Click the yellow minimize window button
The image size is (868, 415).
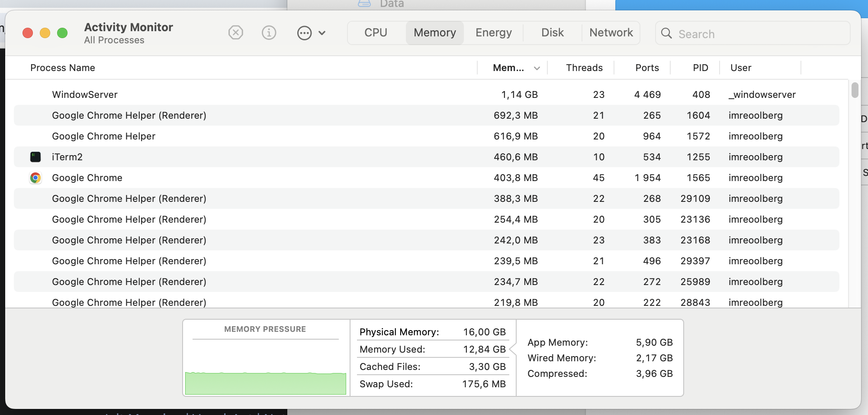pyautogui.click(x=45, y=33)
